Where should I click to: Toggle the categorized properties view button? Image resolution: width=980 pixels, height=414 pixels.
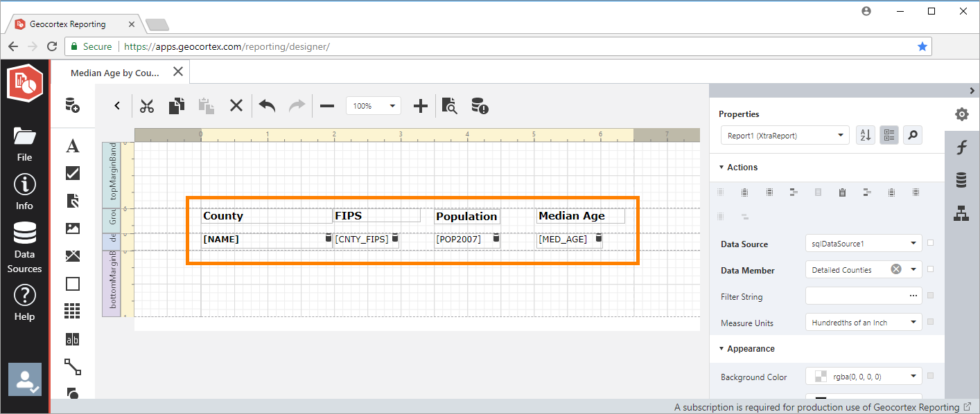click(889, 136)
